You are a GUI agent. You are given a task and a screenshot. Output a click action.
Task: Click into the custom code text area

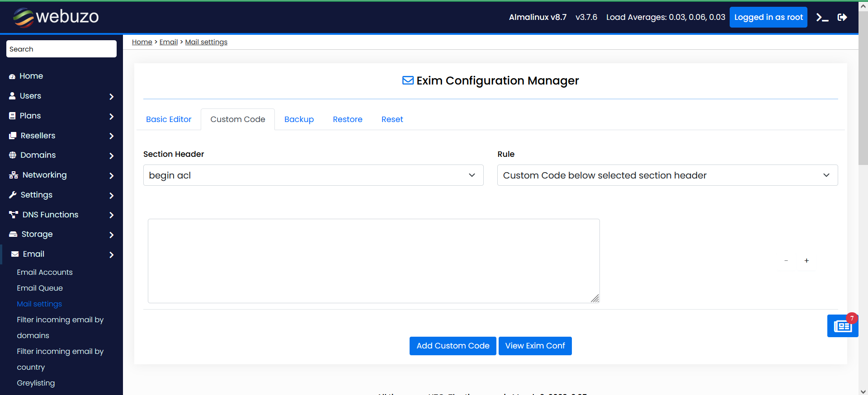point(373,261)
